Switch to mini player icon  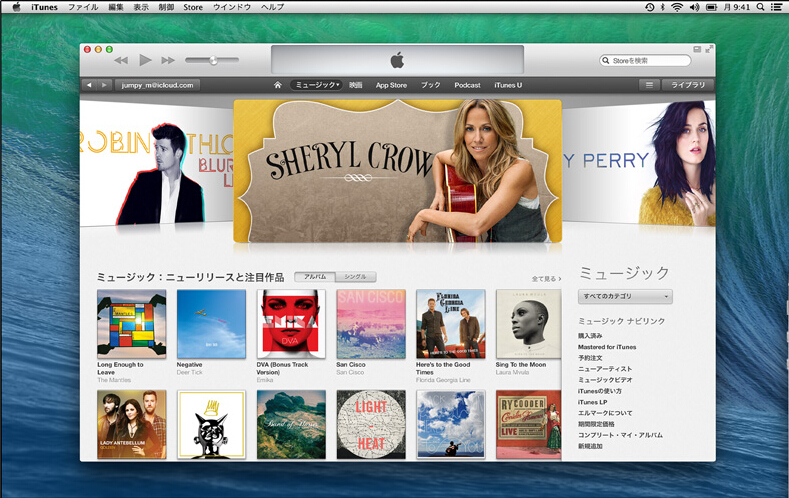(697, 49)
